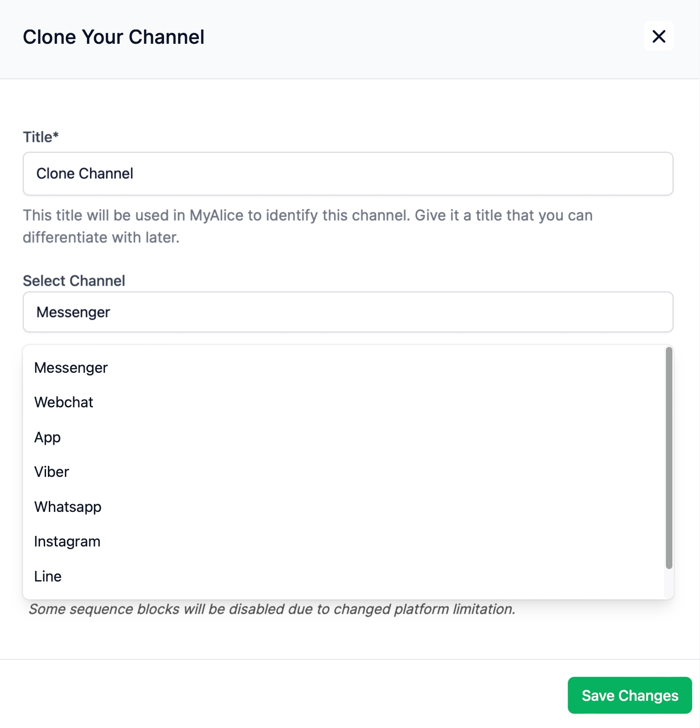This screenshot has height=728, width=700.
Task: Pick App in the channel list
Action: (344, 437)
